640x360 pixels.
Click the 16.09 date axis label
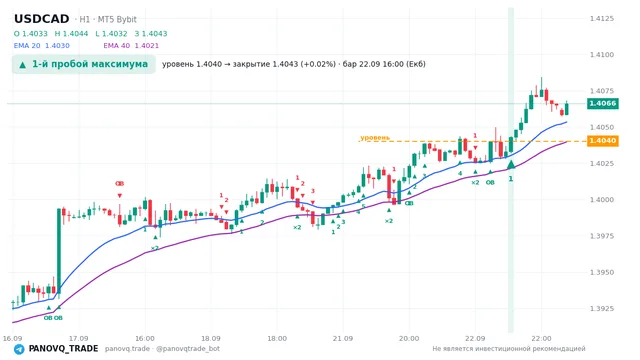(x=12, y=338)
